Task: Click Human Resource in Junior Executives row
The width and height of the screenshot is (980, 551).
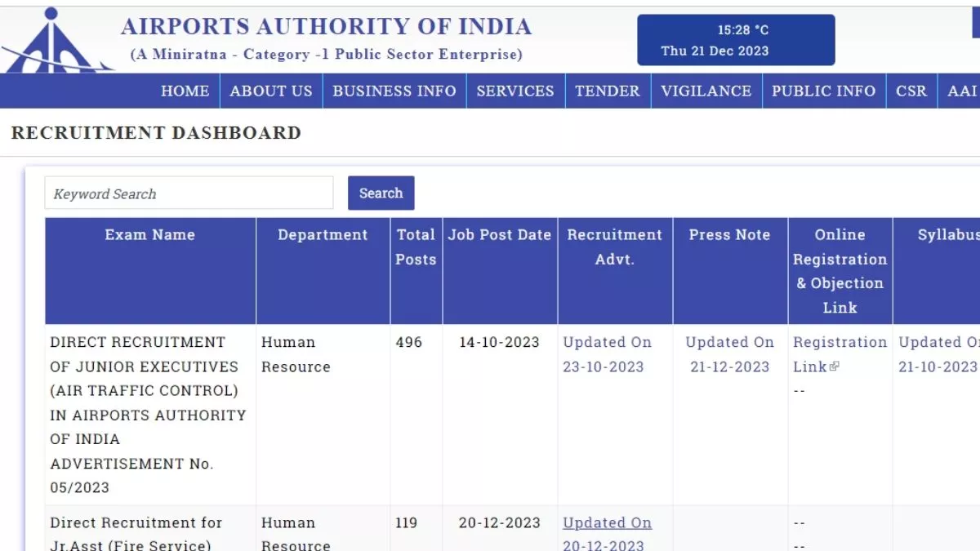Action: coord(296,354)
